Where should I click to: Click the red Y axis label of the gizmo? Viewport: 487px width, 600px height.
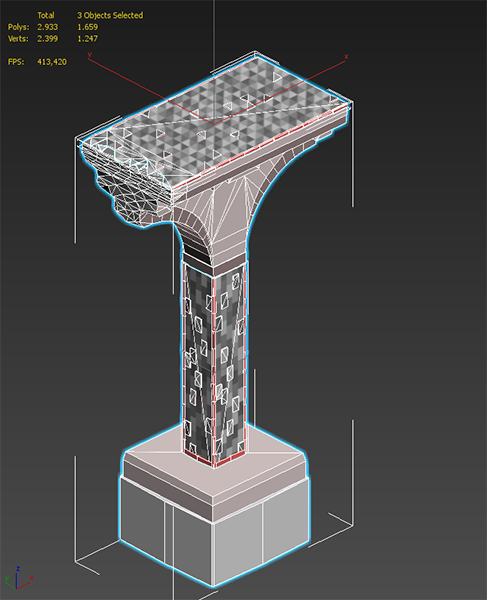pos(90,55)
